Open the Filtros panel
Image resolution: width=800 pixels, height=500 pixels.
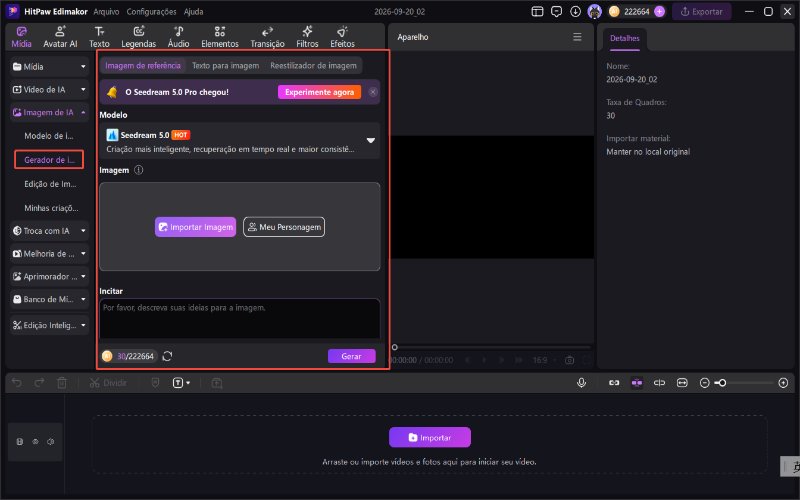[307, 37]
